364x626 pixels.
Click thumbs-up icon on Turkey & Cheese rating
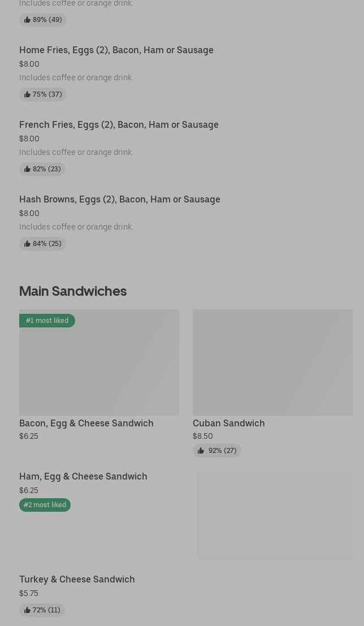coord(27,610)
